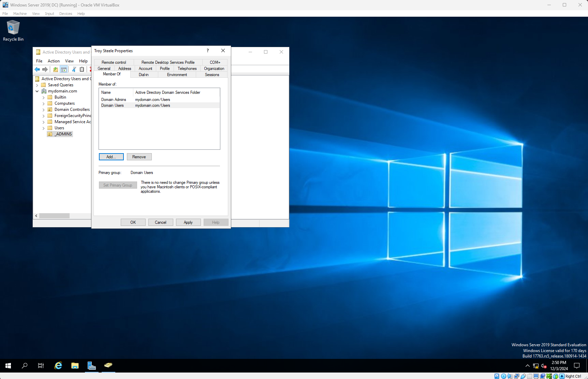The width and height of the screenshot is (588, 379).
Task: Expand the ForeignSecurityPrincipals node
Action: pos(44,116)
